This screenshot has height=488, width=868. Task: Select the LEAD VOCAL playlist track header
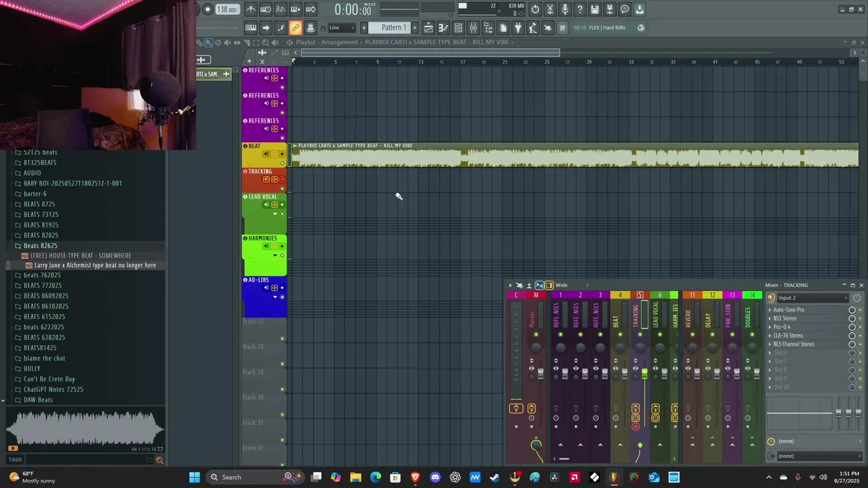click(264, 212)
